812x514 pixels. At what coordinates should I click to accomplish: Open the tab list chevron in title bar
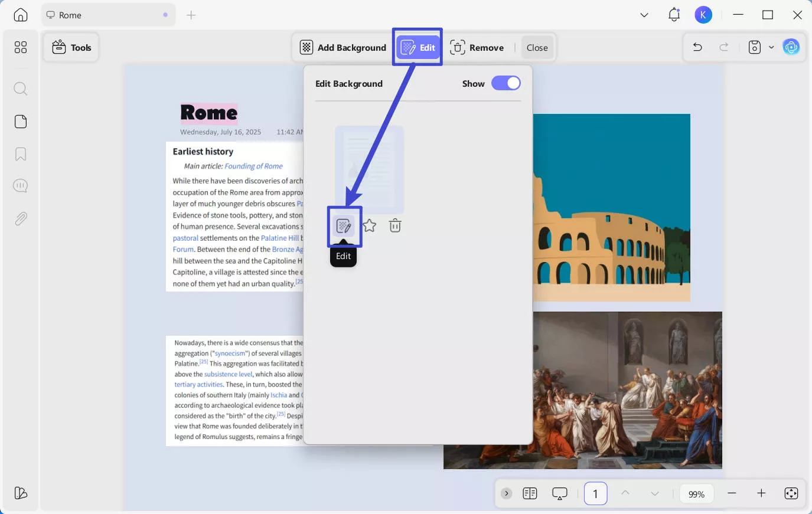click(644, 15)
